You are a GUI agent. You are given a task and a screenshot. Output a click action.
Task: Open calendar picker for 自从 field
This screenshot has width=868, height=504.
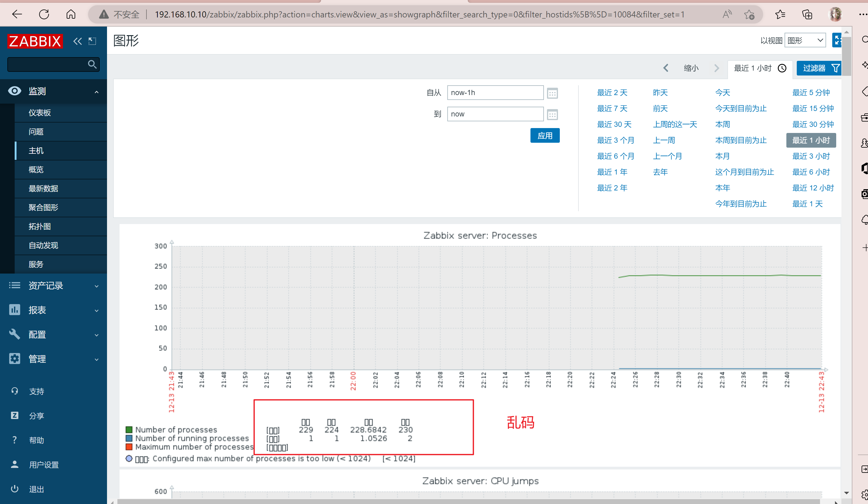point(552,93)
